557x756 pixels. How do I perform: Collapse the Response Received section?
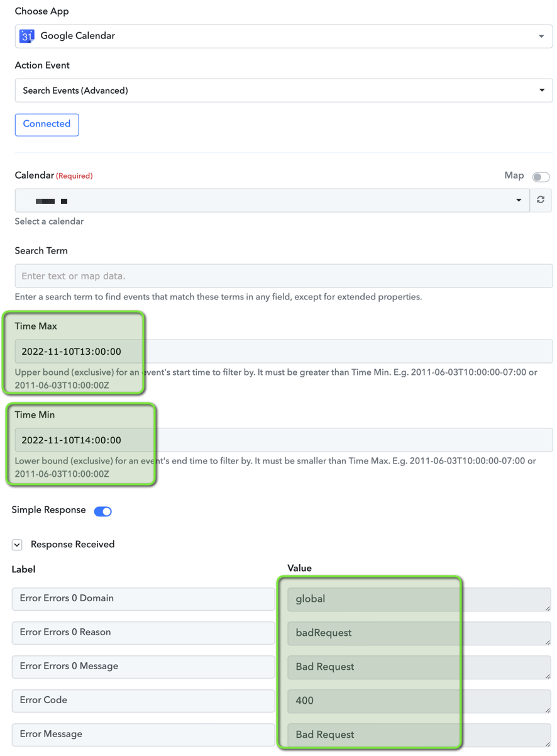pos(17,545)
